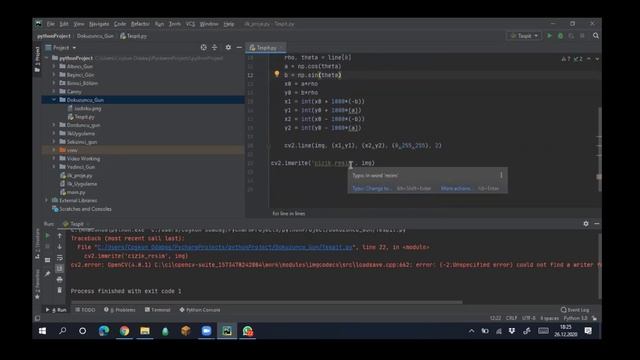Open Windows Start menu
This screenshot has height=360, width=640.
pos(42,331)
